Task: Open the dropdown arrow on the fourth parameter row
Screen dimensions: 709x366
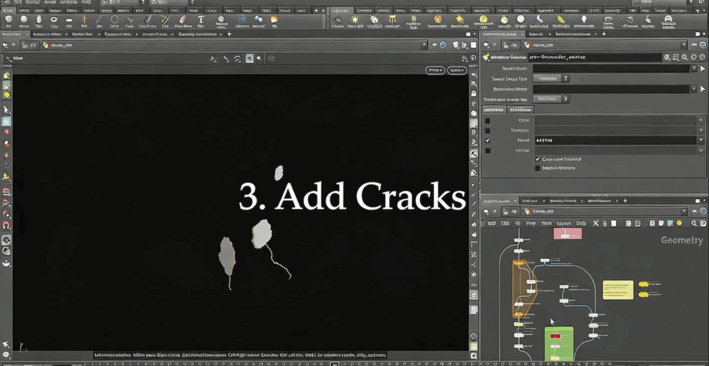Action: tap(700, 150)
